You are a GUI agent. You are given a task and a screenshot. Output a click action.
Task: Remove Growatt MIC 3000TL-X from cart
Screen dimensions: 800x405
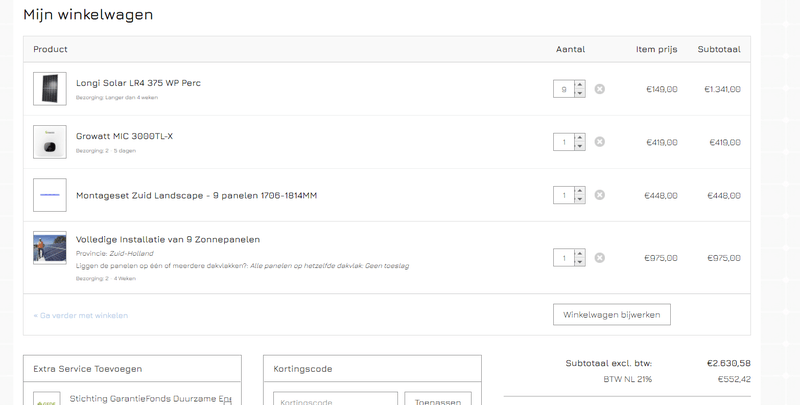(x=599, y=142)
